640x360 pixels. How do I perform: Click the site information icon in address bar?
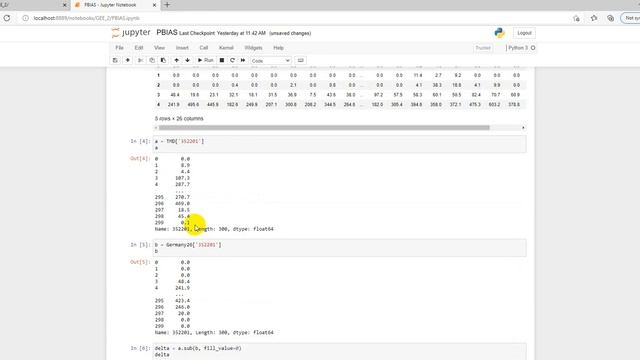pyautogui.click(x=25, y=18)
